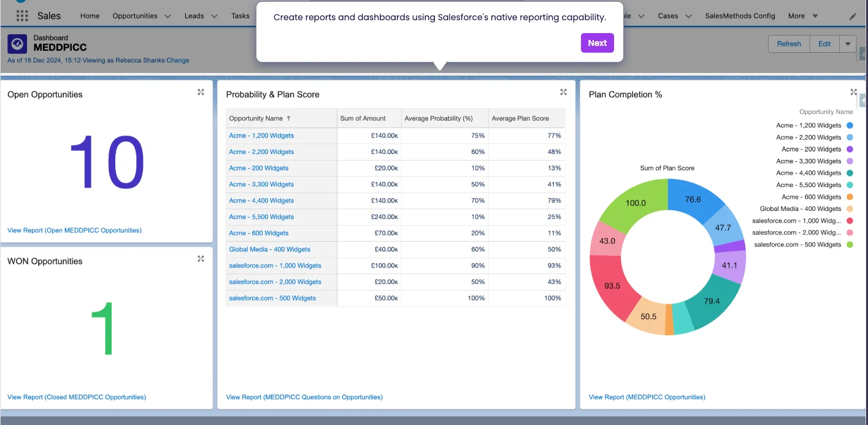The height and width of the screenshot is (425, 868).
Task: Click the 93% plan score cell
Action: coord(527,266)
